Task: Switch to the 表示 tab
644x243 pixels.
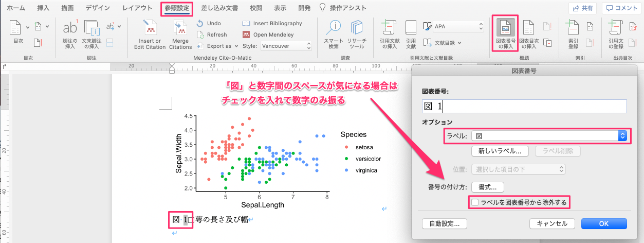Action: click(280, 8)
